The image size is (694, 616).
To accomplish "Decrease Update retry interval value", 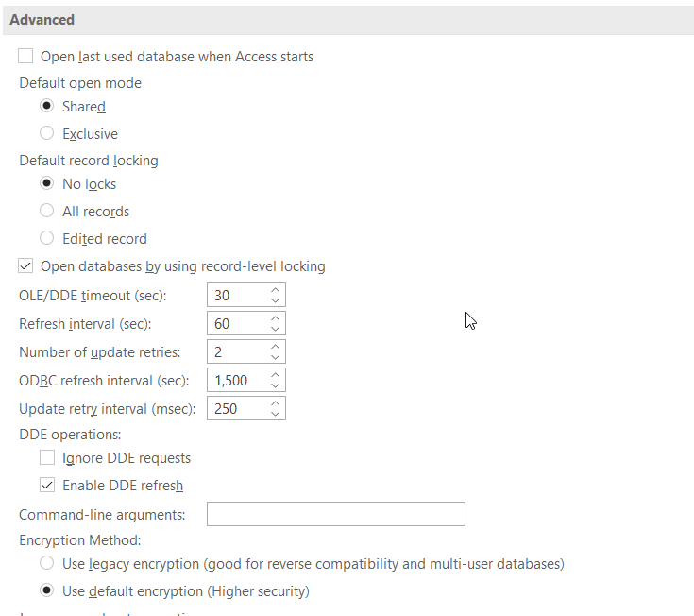I will point(275,415).
